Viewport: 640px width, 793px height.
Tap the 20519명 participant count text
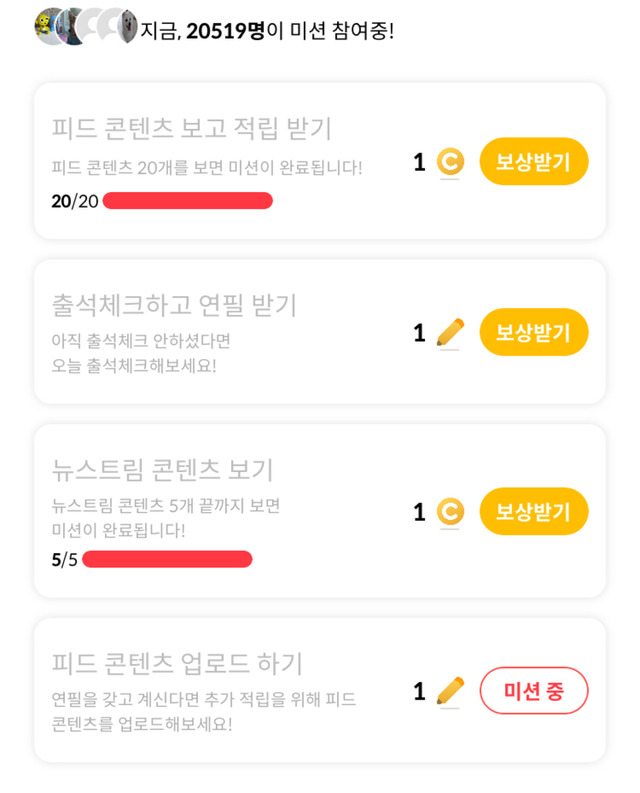tap(226, 30)
